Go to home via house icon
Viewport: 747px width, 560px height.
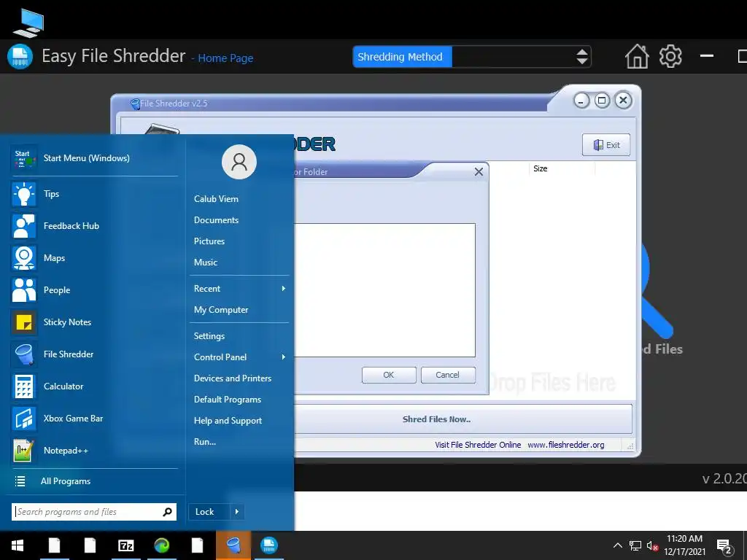637,56
